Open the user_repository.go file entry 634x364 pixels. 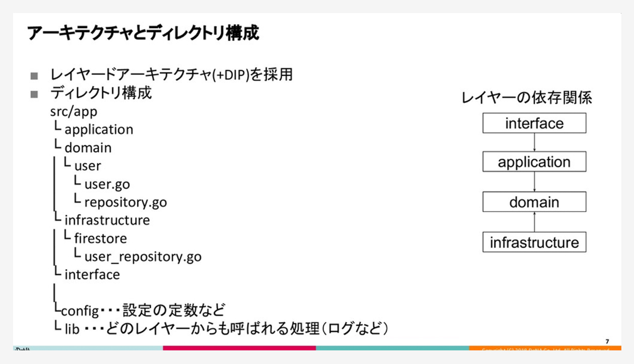pyautogui.click(x=143, y=257)
